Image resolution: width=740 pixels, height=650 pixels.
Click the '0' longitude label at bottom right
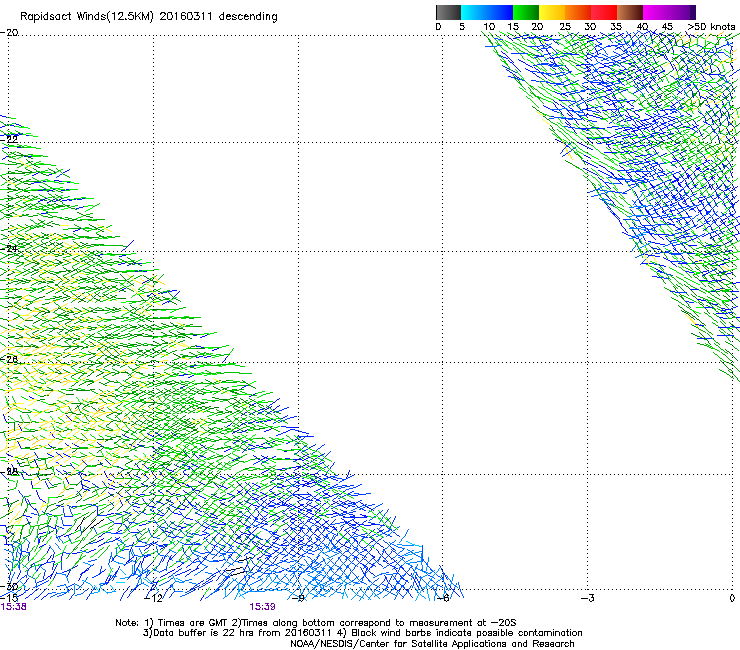(x=732, y=599)
